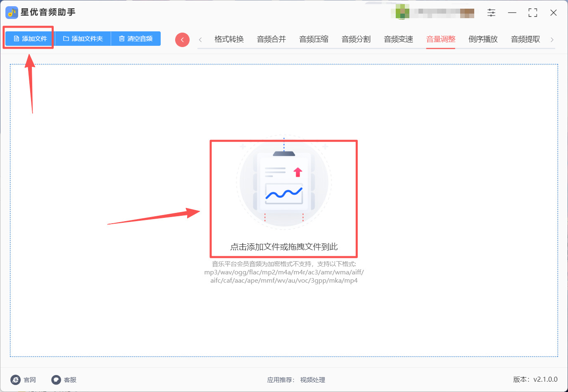Open the 添加文件夹 folder button

click(x=83, y=39)
